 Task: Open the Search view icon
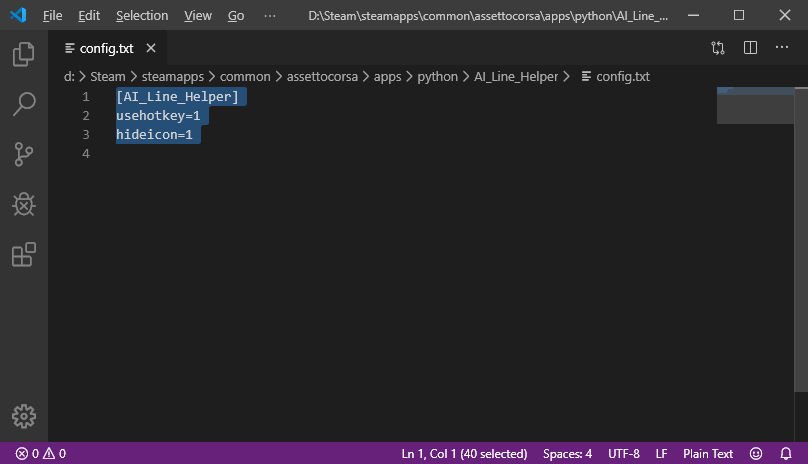[23, 104]
